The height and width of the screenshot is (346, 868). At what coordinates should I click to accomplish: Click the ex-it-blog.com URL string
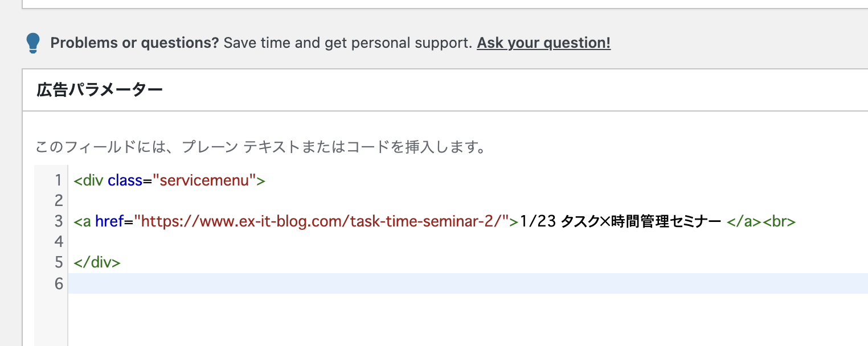click(x=322, y=221)
